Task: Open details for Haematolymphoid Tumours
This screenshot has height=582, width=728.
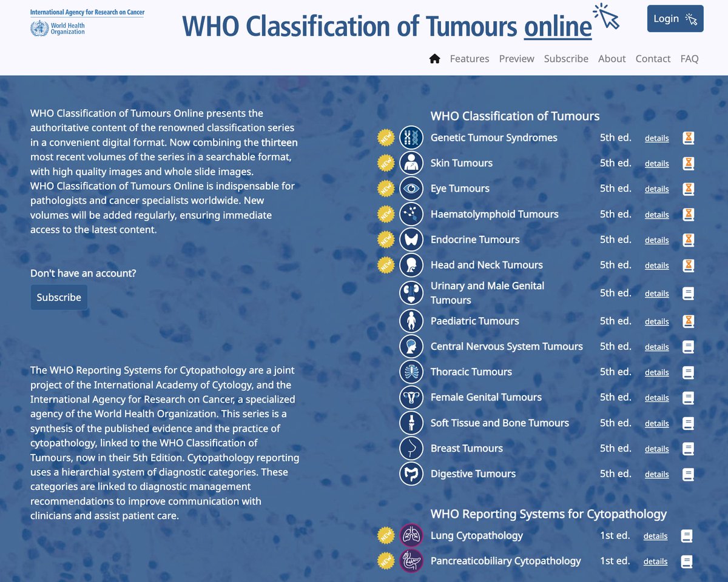Action: [x=656, y=215]
